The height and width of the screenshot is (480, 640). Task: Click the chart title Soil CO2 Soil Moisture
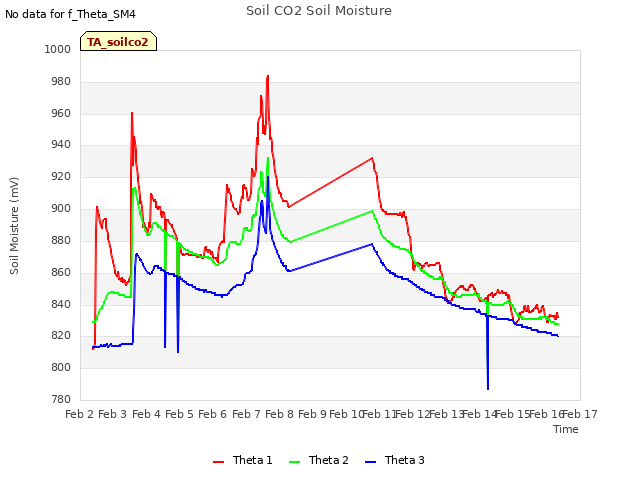click(x=319, y=11)
